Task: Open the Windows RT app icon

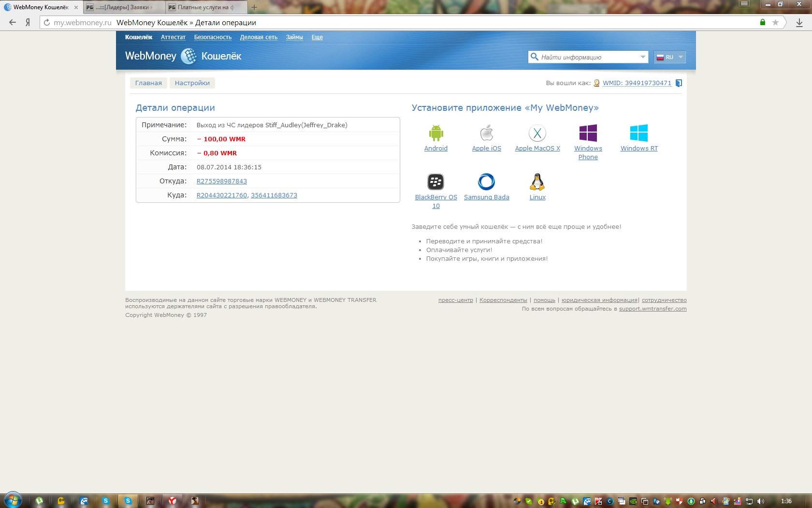Action: 639,133
